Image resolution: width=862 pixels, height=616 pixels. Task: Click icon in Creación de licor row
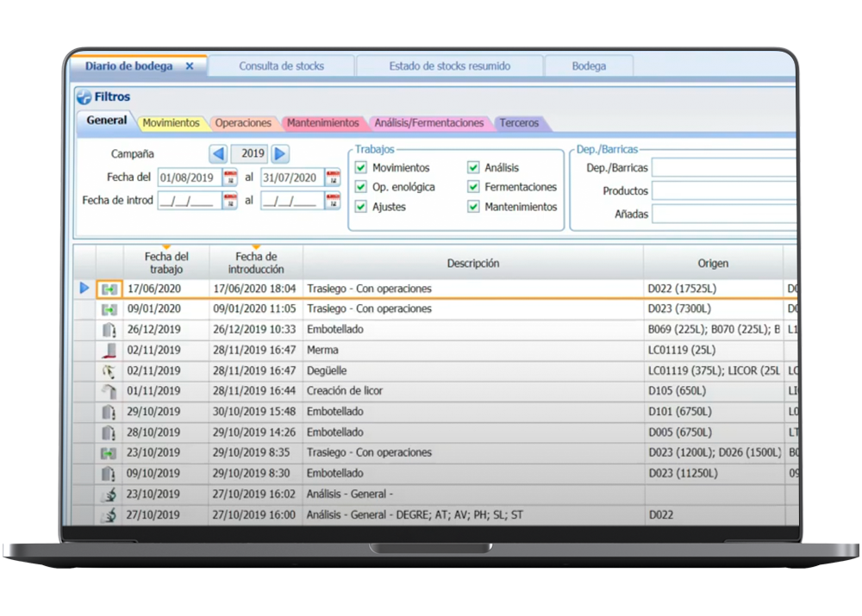109,391
